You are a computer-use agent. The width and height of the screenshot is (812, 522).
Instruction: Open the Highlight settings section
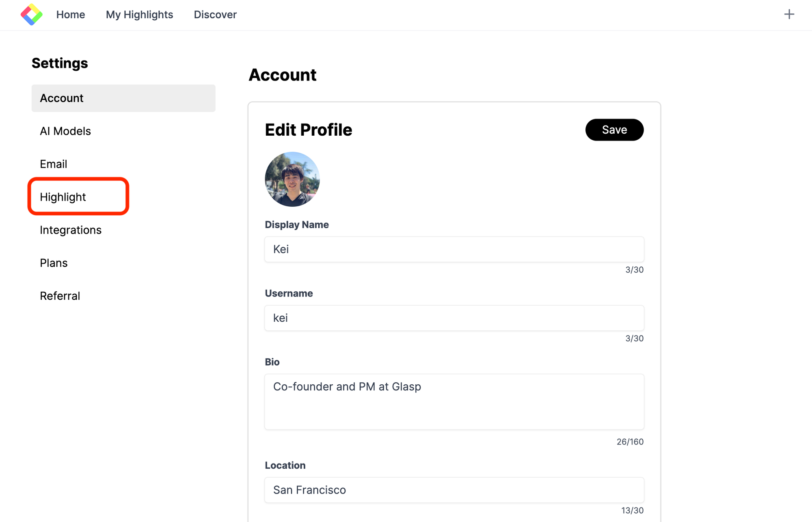pos(63,197)
